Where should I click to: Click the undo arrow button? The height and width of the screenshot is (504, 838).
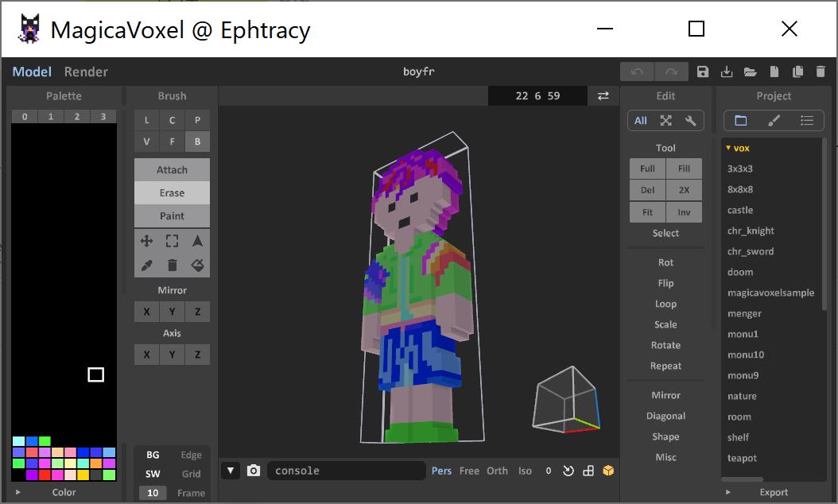637,72
